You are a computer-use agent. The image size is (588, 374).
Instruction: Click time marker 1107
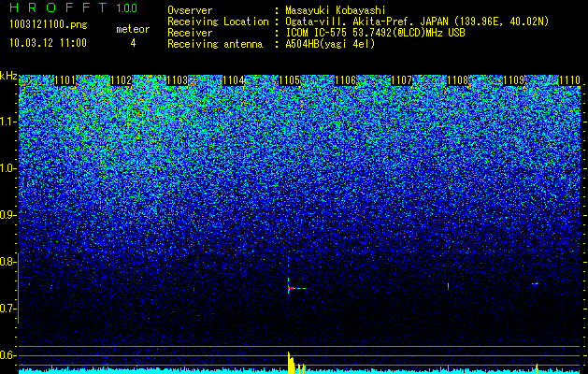click(402, 80)
